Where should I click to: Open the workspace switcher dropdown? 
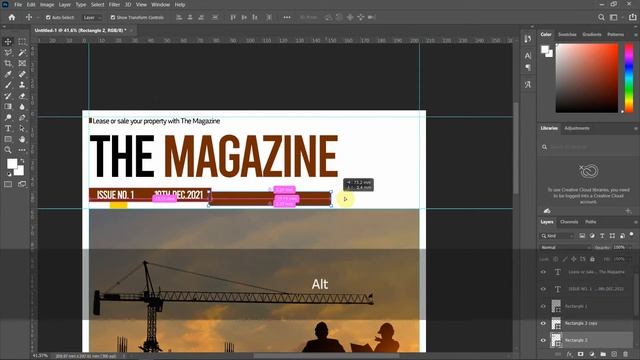(614, 17)
